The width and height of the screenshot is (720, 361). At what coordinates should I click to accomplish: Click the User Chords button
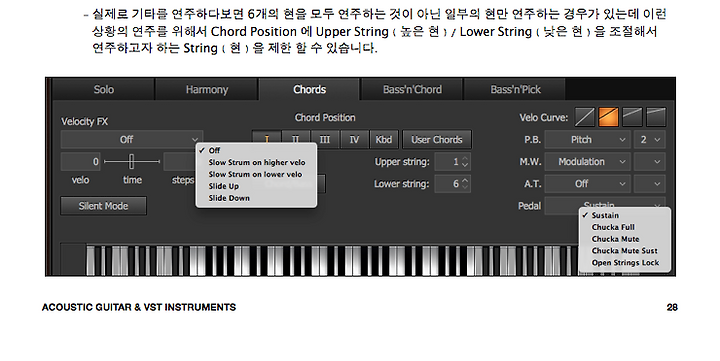pos(437,139)
